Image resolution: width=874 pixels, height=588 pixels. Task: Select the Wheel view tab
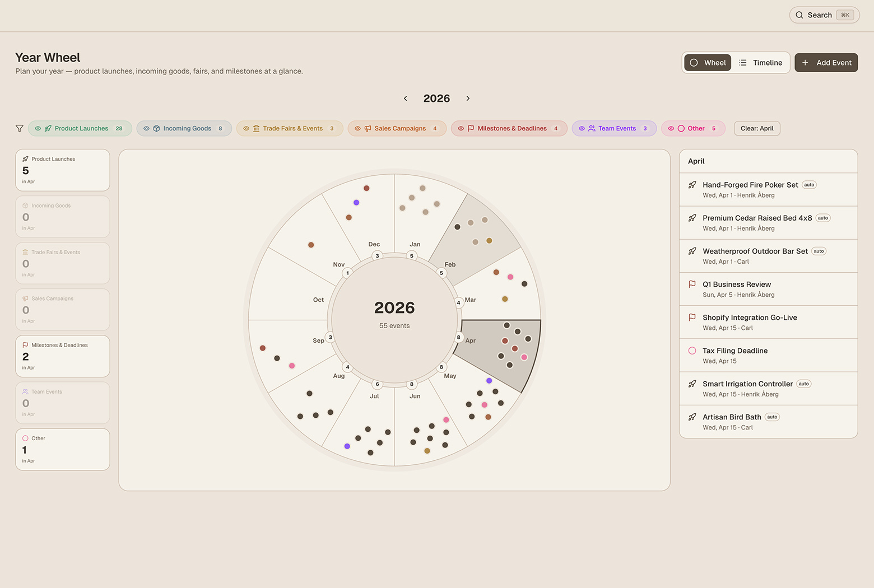[707, 62]
